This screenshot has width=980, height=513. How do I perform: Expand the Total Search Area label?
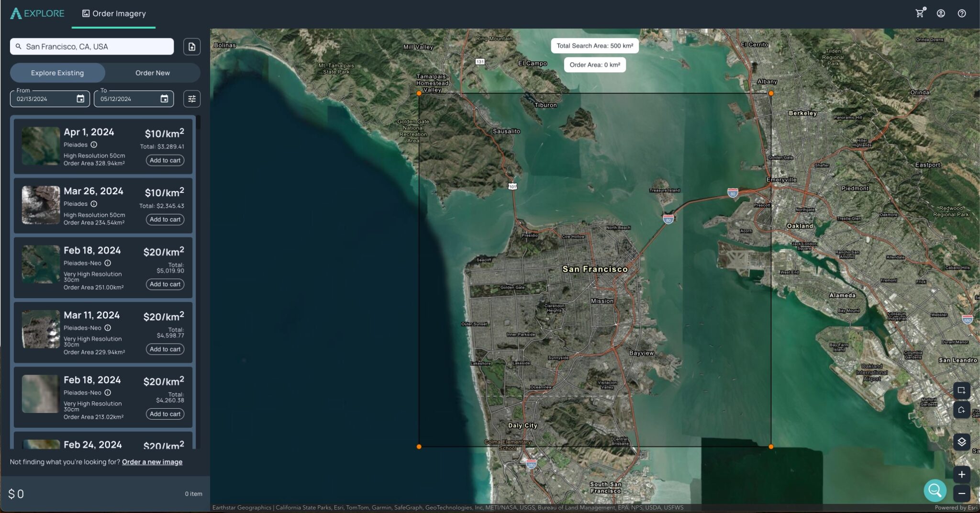595,45
